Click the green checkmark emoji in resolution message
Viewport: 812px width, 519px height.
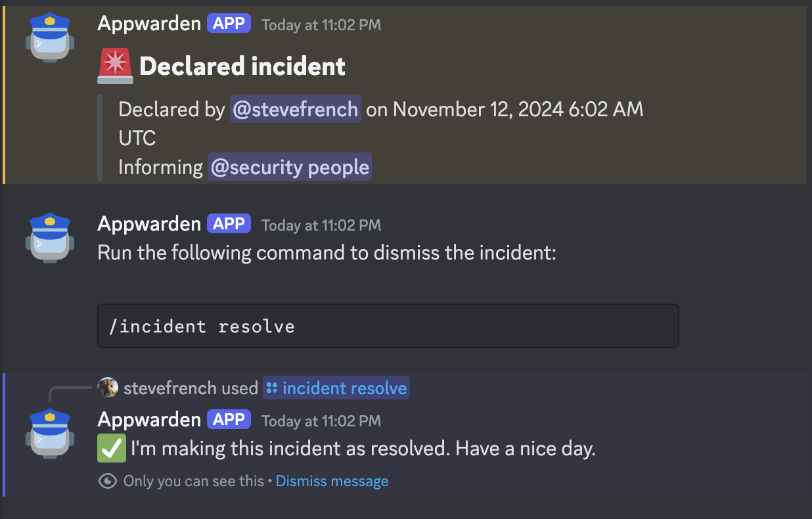coord(111,448)
